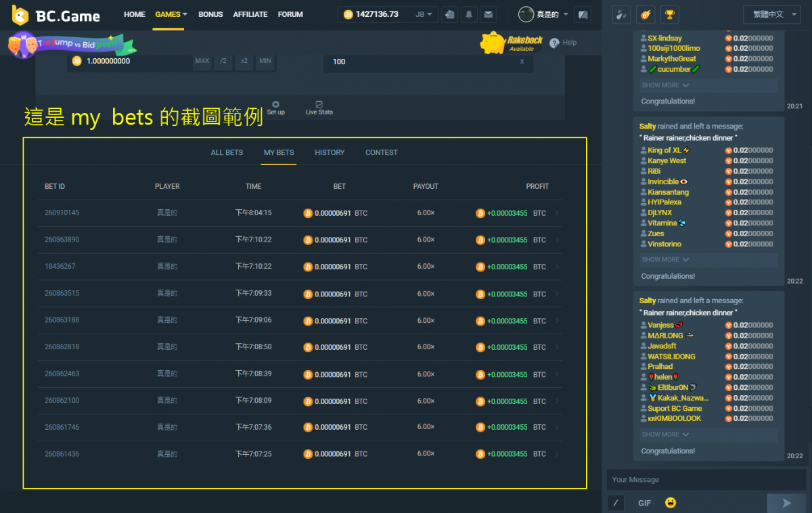Viewport: 812px width, 513px height.
Task: Toggle the chat panel icon beside username
Action: [583, 14]
